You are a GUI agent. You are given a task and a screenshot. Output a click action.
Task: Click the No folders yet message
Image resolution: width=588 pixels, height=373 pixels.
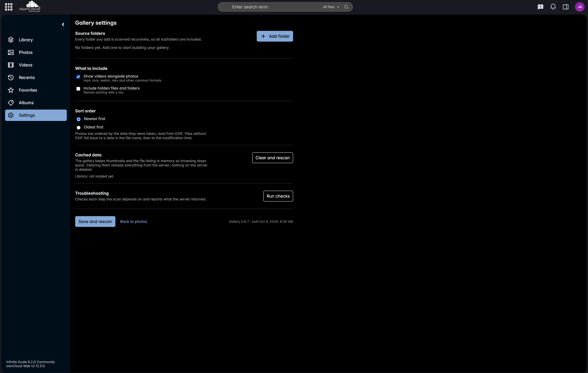(x=122, y=48)
